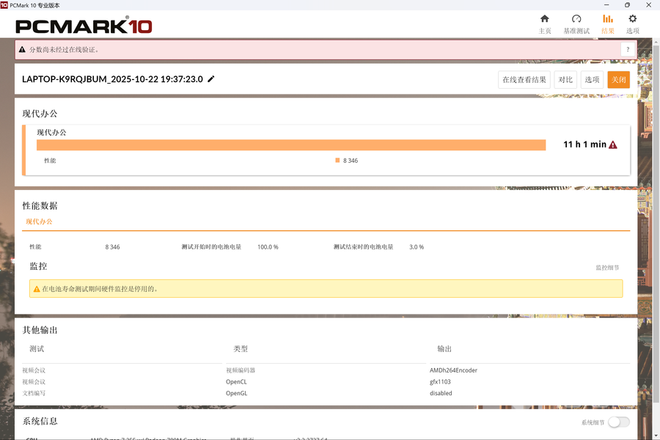
Task: Click the 选项 button beside 对比
Action: click(592, 80)
